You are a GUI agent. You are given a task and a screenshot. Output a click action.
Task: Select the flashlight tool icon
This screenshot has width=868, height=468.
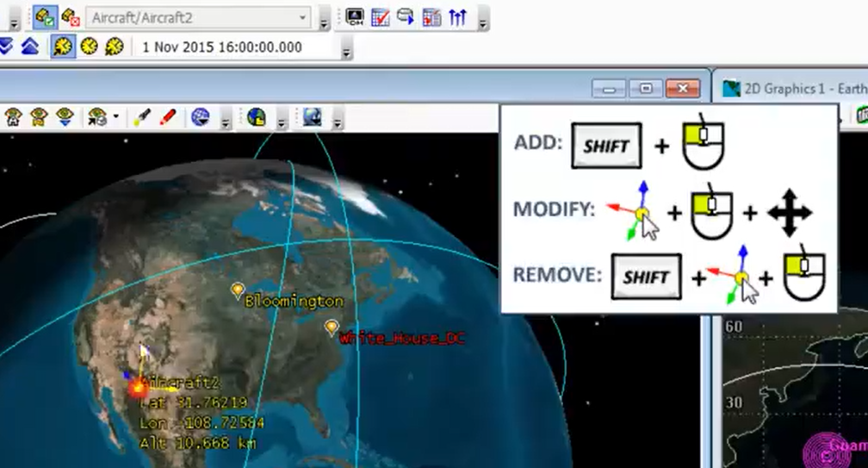pyautogui.click(x=142, y=117)
